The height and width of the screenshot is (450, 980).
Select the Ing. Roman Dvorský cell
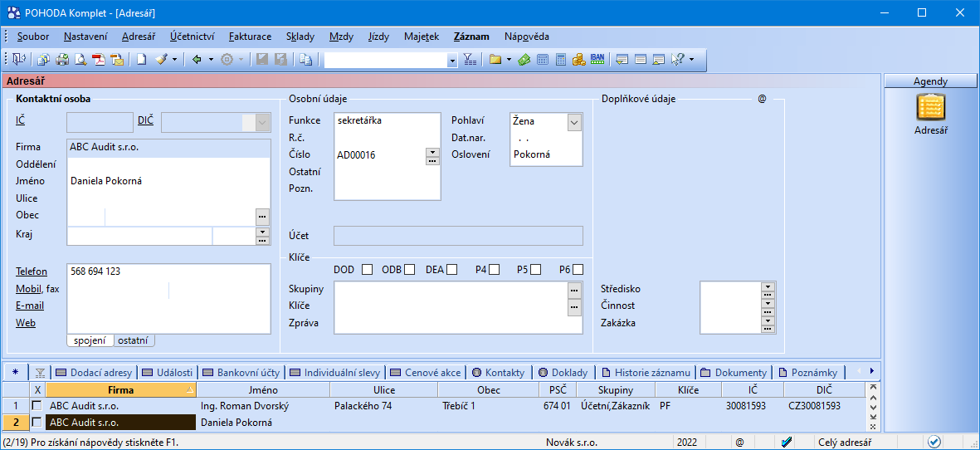click(x=263, y=406)
